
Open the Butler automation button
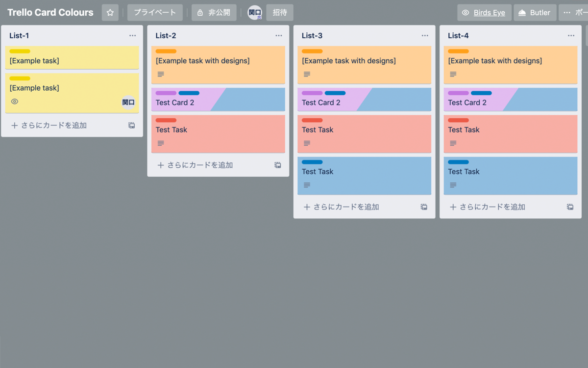[x=535, y=13]
